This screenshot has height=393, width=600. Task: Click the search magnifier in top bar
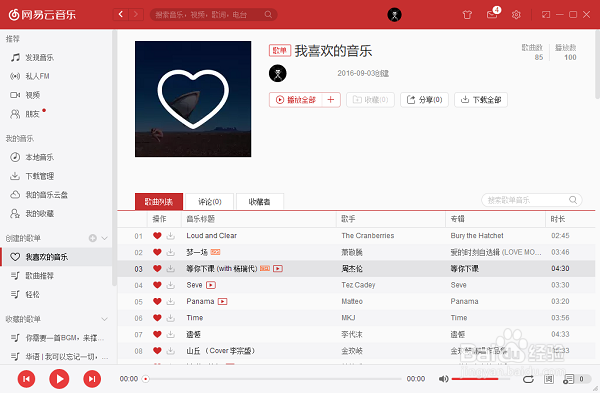[x=268, y=15]
